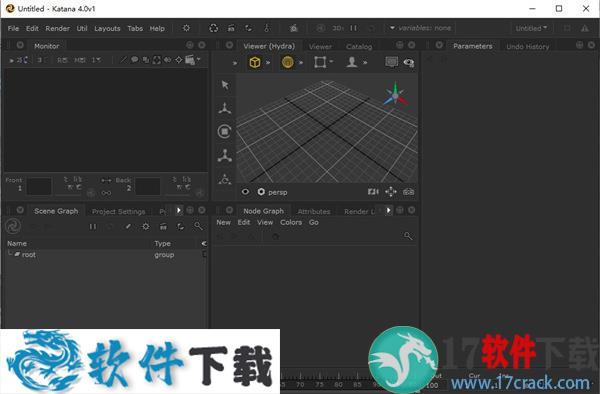Click the person silhouette icon in viewer
The width and height of the screenshot is (600, 394).
click(352, 62)
